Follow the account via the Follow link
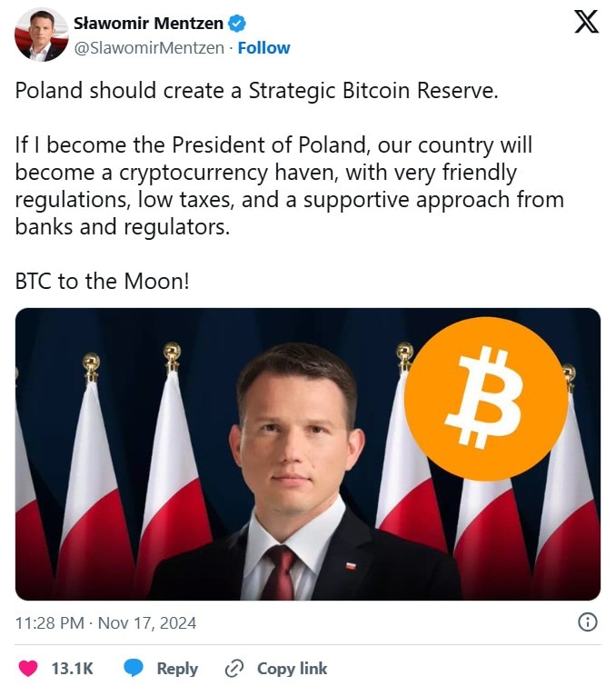616x686 pixels. [x=263, y=47]
